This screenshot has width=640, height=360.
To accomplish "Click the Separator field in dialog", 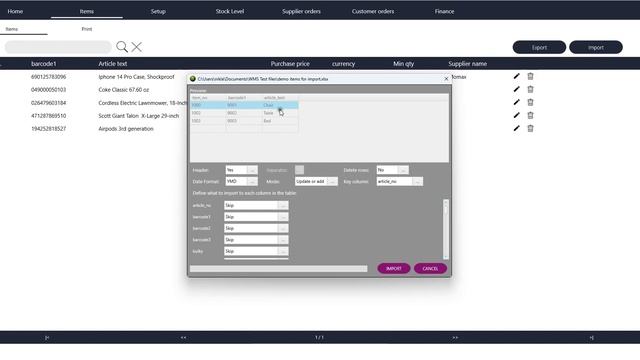I will click(x=299, y=170).
